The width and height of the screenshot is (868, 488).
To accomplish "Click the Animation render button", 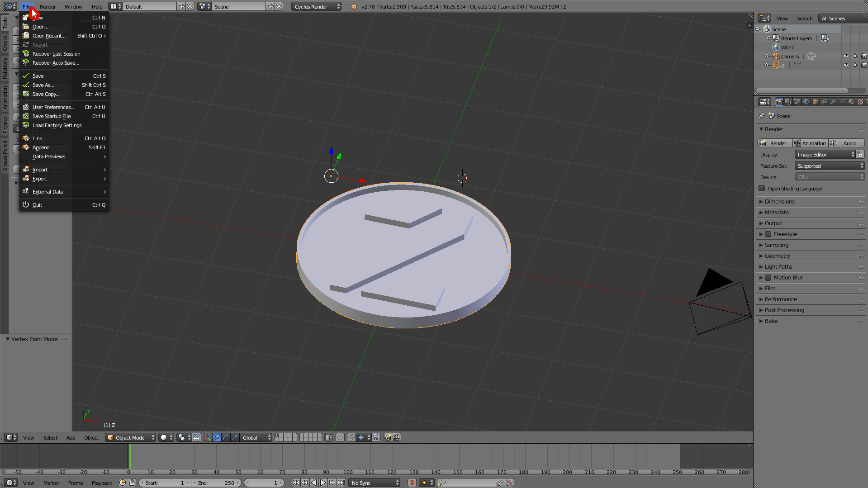I will 810,143.
